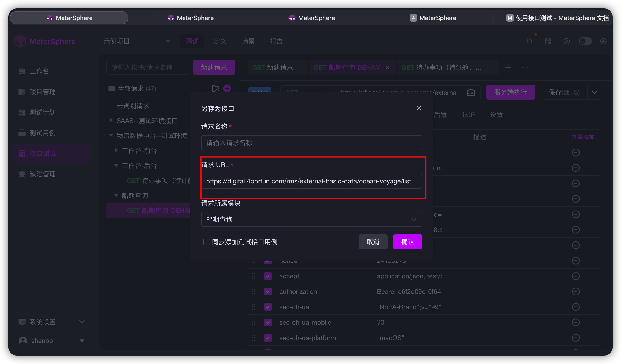Expand the SAAS--测试环境接口 module
This screenshot has height=364, width=621.
pyautogui.click(x=111, y=121)
